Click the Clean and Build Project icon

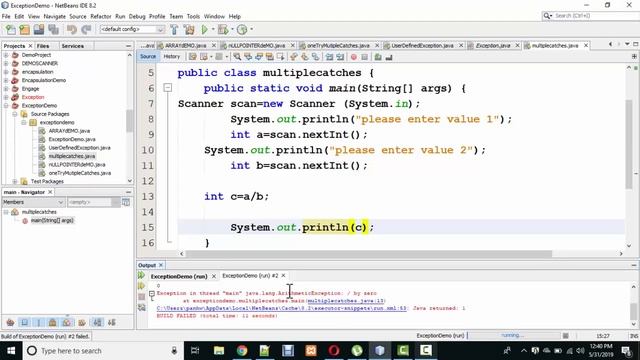click(189, 29)
